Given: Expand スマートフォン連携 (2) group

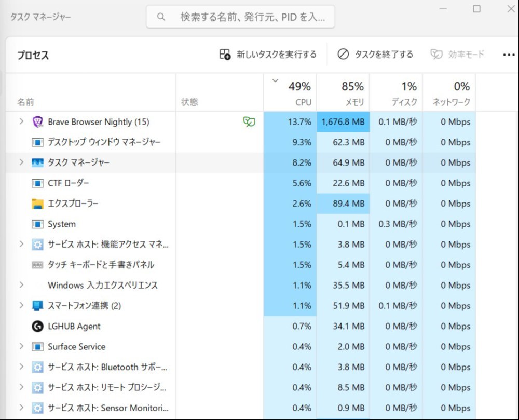Looking at the screenshot, I should 21,305.
